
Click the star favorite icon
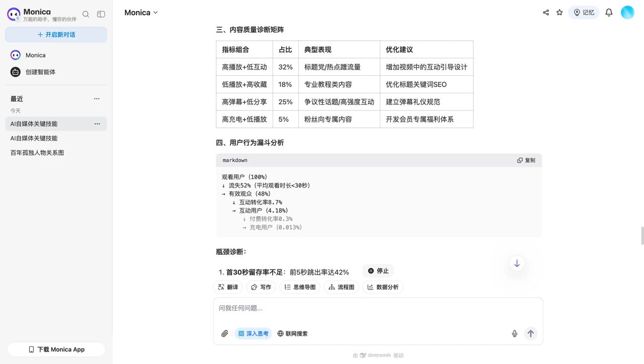point(559,13)
